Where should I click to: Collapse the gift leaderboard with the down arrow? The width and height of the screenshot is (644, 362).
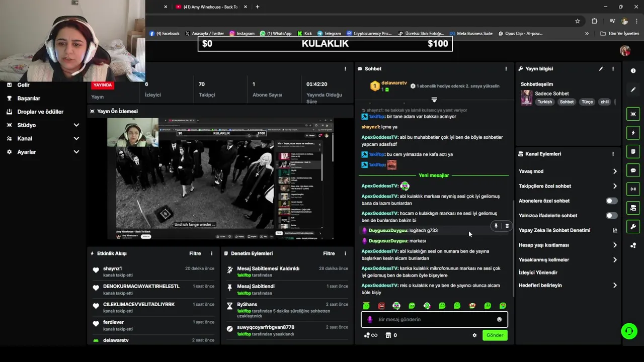tap(434, 100)
